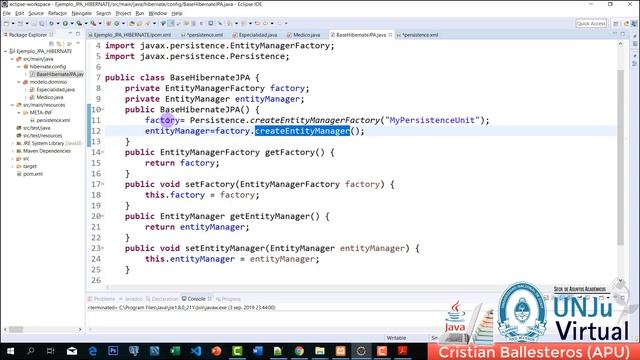Open the Run button dropdown arrow
This screenshot has width=640, height=360.
coord(71,23)
